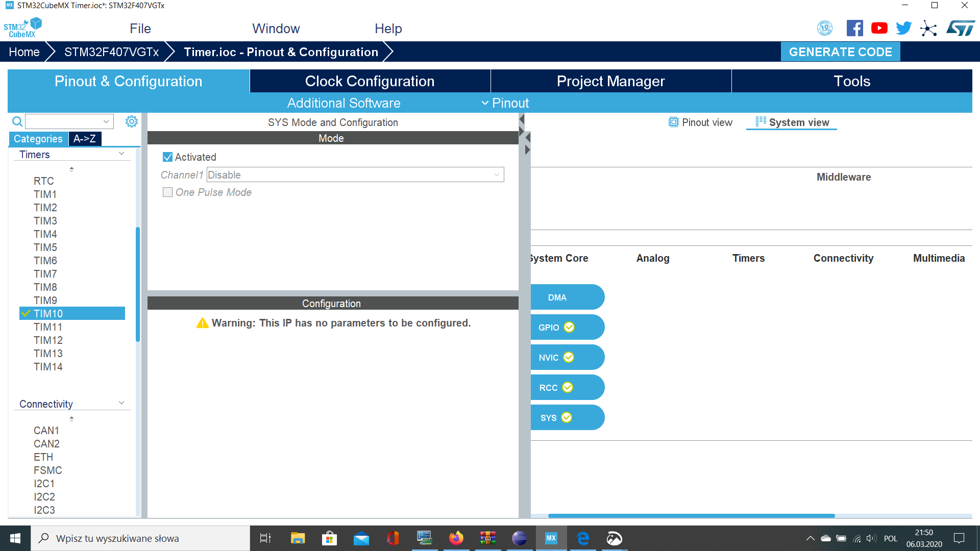Uncheck the Activated checkbox
The width and height of the screenshot is (980, 551).
click(x=167, y=157)
